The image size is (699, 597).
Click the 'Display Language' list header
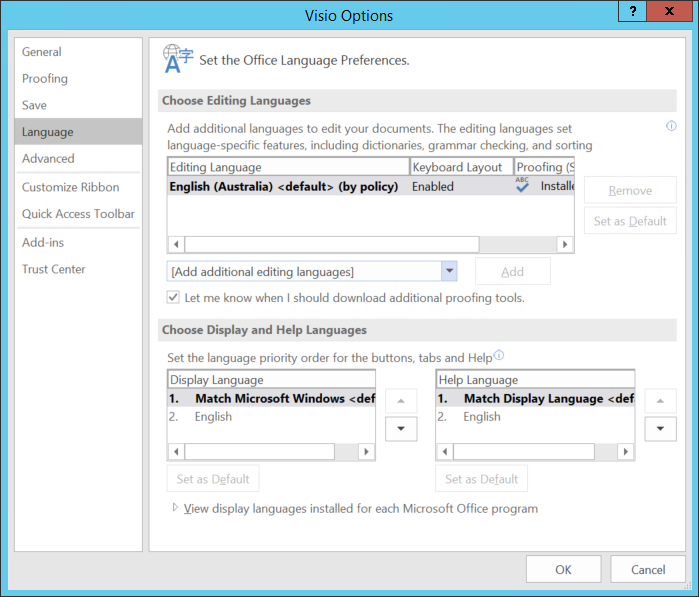click(x=271, y=379)
